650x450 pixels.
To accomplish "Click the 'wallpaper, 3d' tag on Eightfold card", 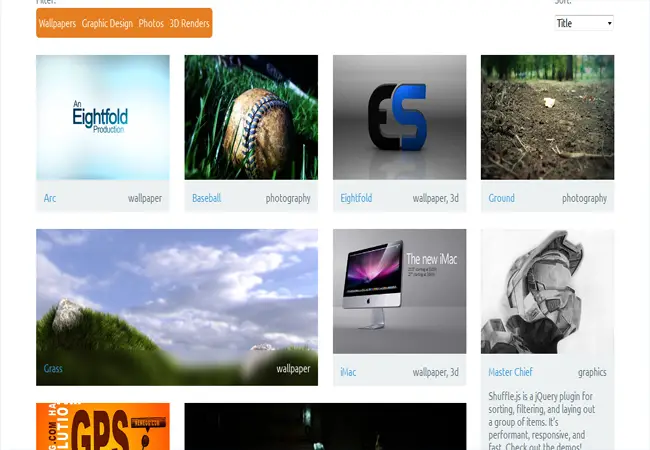I will (436, 198).
